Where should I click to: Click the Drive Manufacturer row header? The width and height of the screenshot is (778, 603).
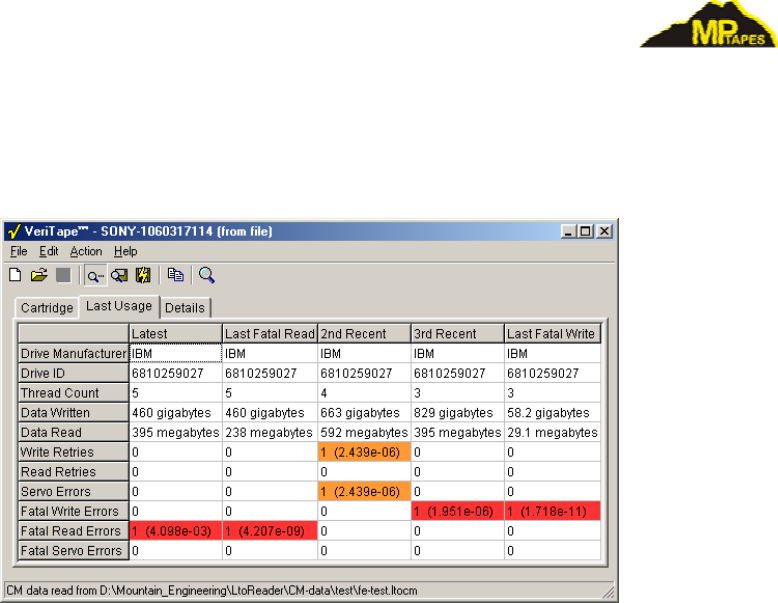coord(73,353)
